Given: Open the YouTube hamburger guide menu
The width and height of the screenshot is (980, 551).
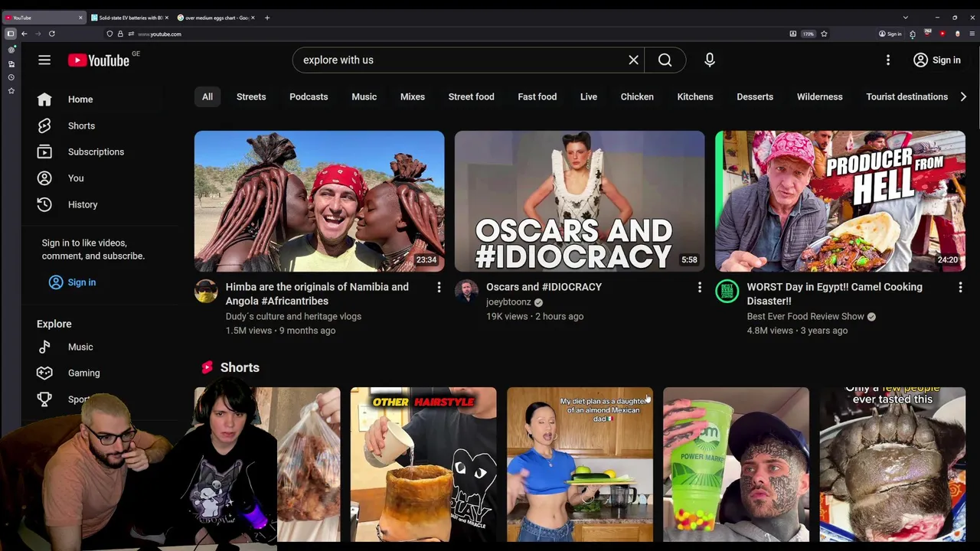Looking at the screenshot, I should point(44,60).
